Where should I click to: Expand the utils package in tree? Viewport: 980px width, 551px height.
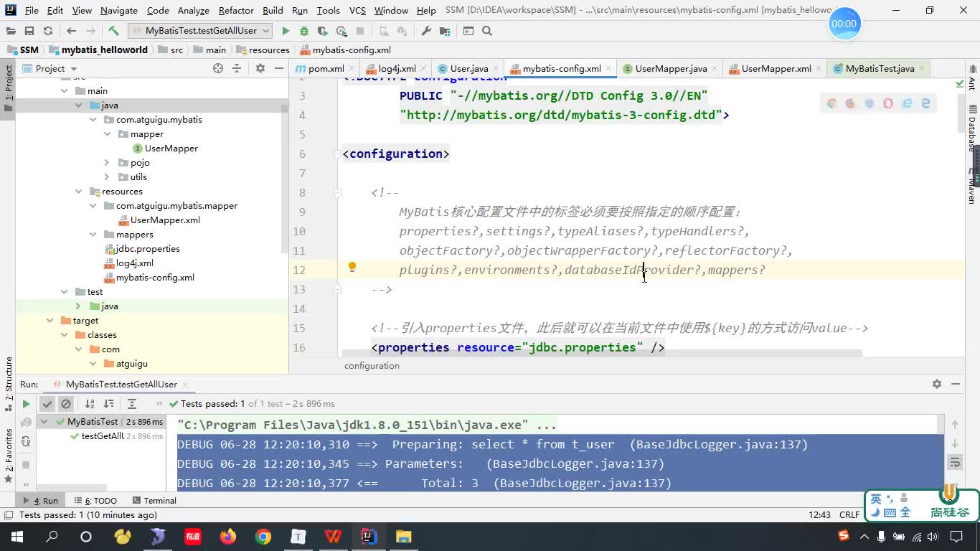tap(107, 177)
